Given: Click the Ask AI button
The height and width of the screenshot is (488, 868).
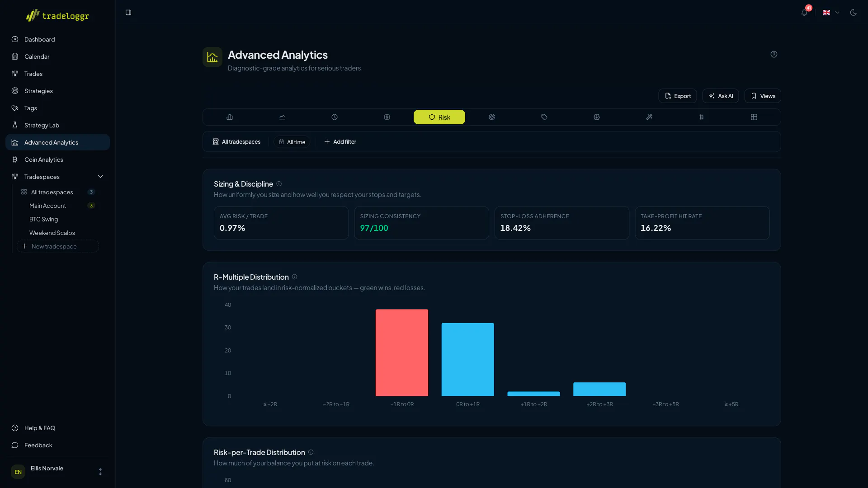Looking at the screenshot, I should [x=721, y=96].
